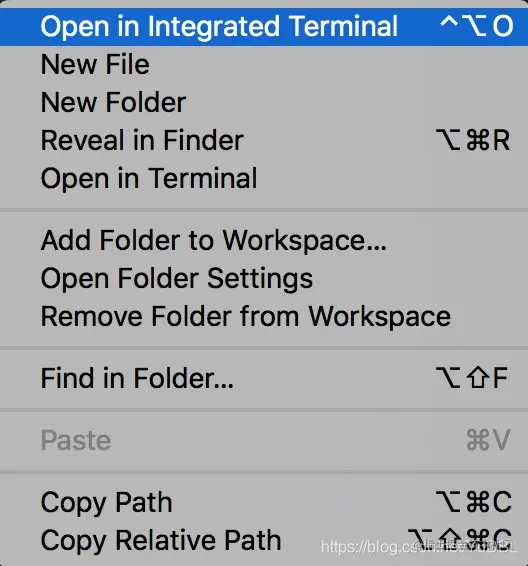The height and width of the screenshot is (566, 528).
Task: Choose New File from context menu
Action: [x=264, y=65]
